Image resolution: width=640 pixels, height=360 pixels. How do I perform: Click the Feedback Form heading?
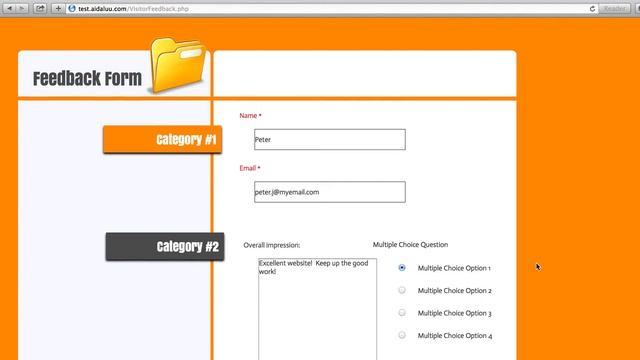pos(87,78)
